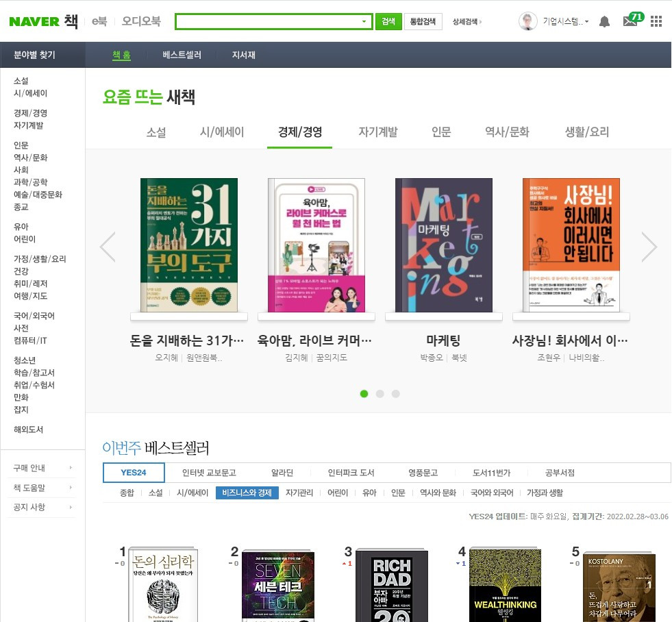Select the 영풍문고 bestseller tab

pyautogui.click(x=423, y=473)
